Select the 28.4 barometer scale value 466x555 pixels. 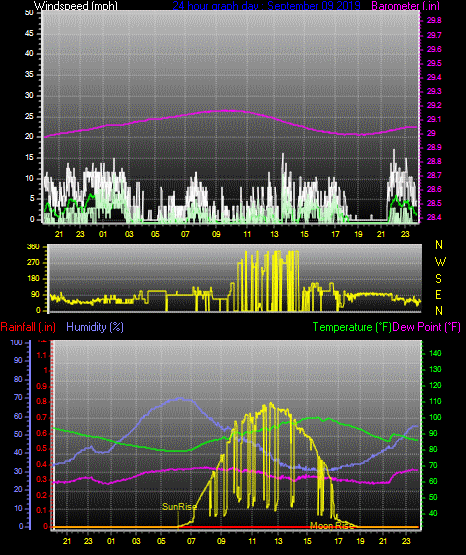(434, 217)
